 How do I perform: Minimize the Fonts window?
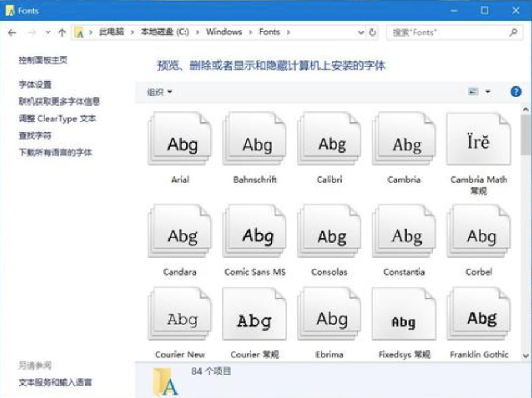tap(454, 10)
